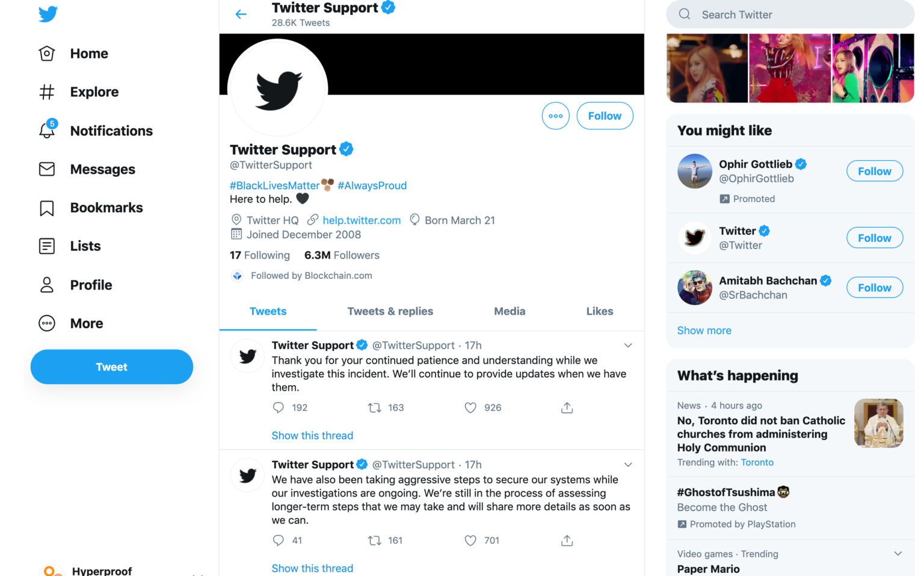The image size is (924, 576).
Task: Open the Tweets & replies tab
Action: pos(390,311)
